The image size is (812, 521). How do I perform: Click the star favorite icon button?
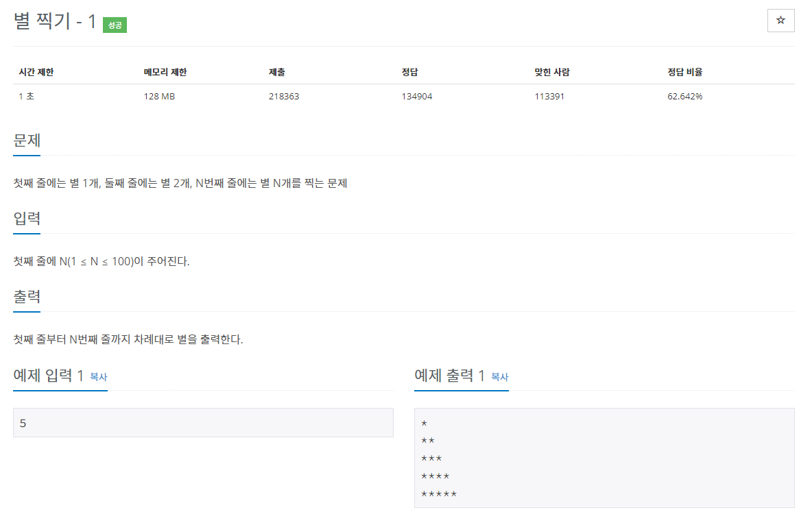point(780,21)
